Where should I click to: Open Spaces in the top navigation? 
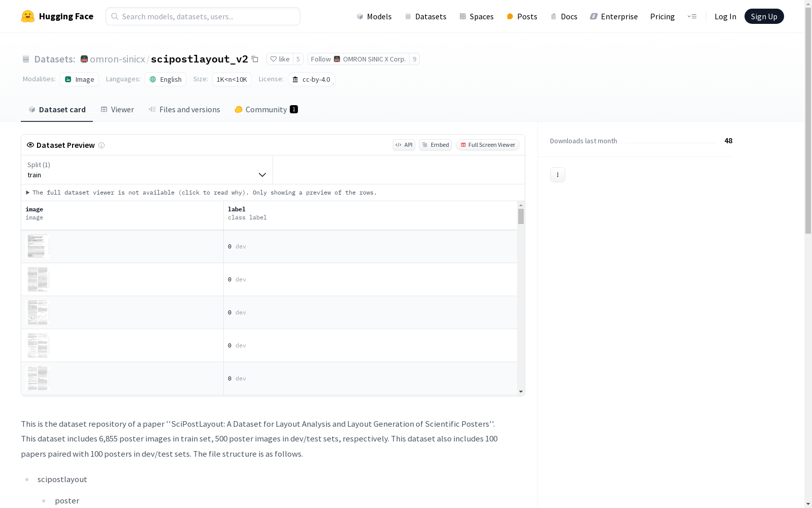(477, 16)
